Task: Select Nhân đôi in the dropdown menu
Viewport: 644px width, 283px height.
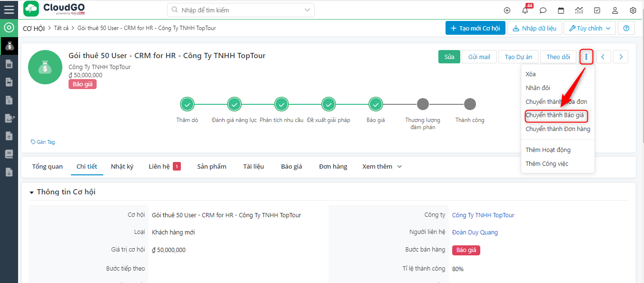Action: tap(538, 88)
